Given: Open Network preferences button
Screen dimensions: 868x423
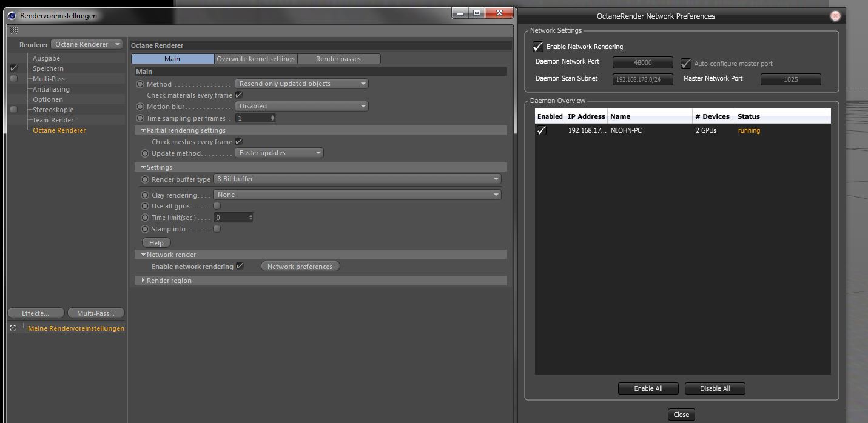Looking at the screenshot, I should coord(300,267).
